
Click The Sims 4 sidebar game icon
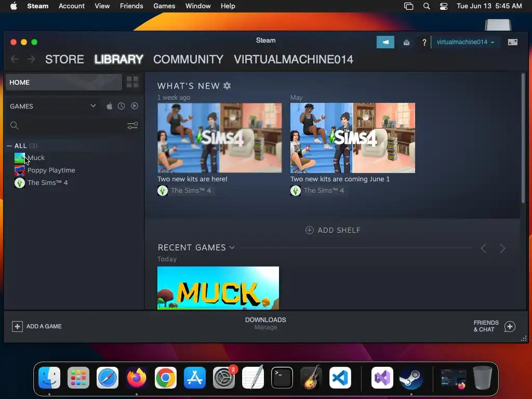pyautogui.click(x=19, y=183)
